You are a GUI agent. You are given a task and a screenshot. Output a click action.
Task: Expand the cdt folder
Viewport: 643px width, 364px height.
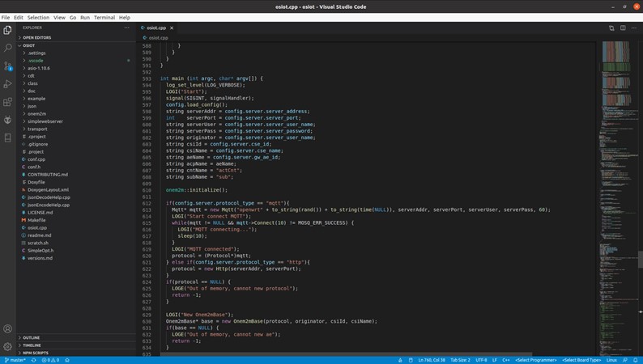[76, 76]
